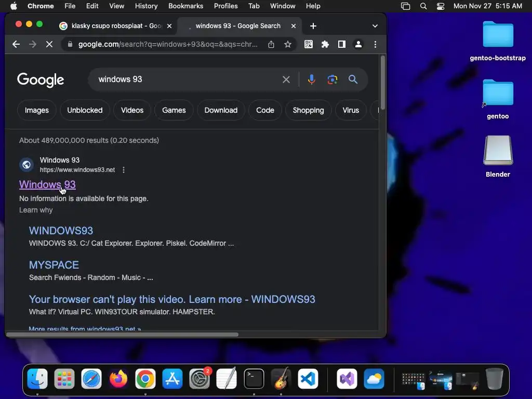Filter results by Shopping
The height and width of the screenshot is (399, 532).
(x=309, y=110)
